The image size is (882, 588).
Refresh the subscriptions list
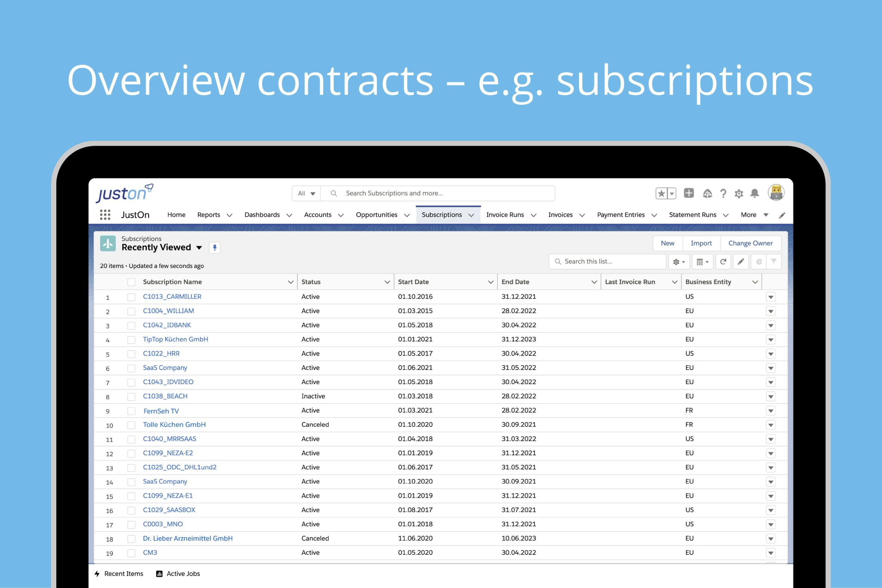pyautogui.click(x=723, y=261)
